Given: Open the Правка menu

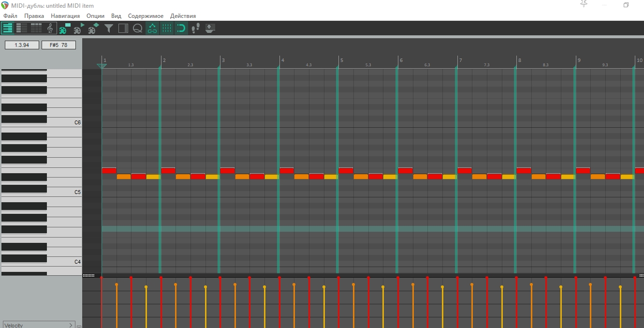Looking at the screenshot, I should coord(34,16).
